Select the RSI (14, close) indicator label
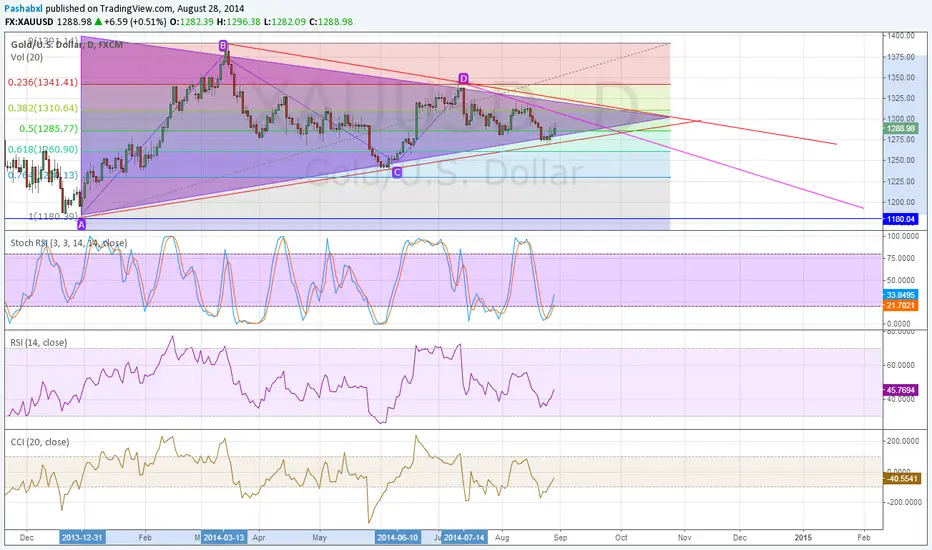 [x=39, y=342]
